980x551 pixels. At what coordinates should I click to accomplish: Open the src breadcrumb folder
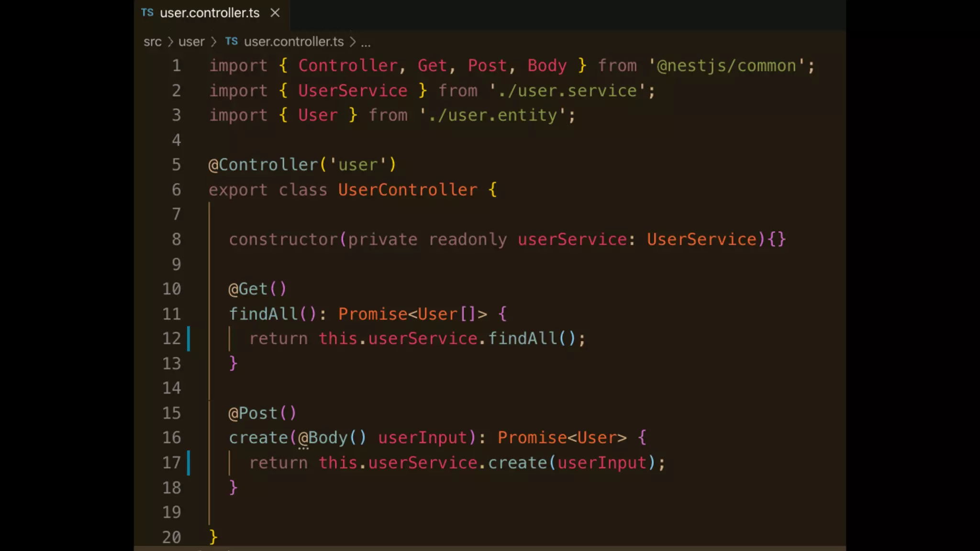(x=152, y=42)
